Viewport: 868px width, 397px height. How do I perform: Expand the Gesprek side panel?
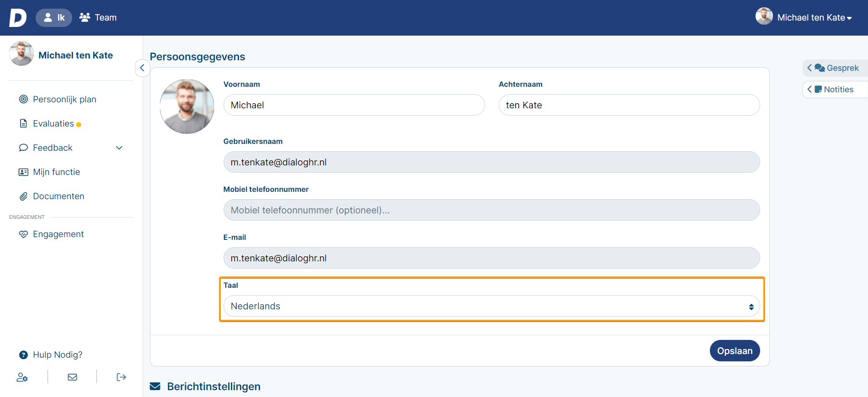[x=835, y=68]
